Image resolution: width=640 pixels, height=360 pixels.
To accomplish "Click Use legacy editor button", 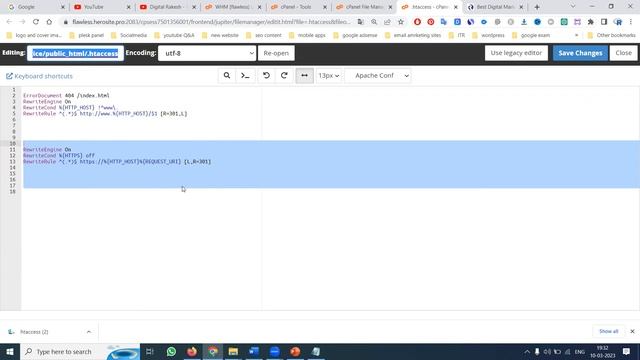I will (x=516, y=53).
